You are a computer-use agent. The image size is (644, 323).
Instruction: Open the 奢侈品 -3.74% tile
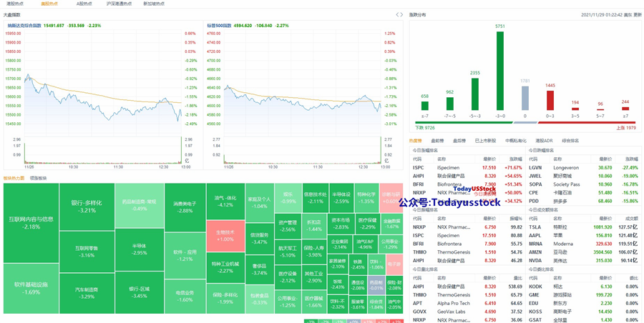point(260,269)
